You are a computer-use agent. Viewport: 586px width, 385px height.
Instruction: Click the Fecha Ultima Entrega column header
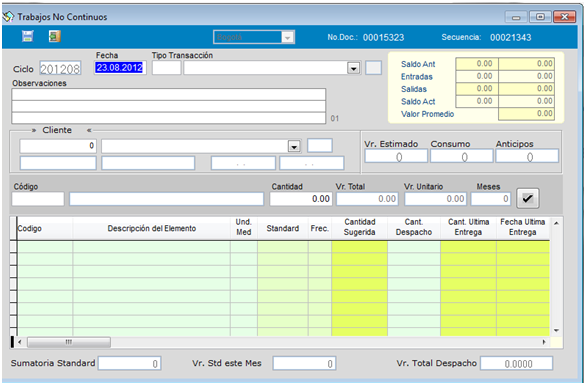[522, 227]
